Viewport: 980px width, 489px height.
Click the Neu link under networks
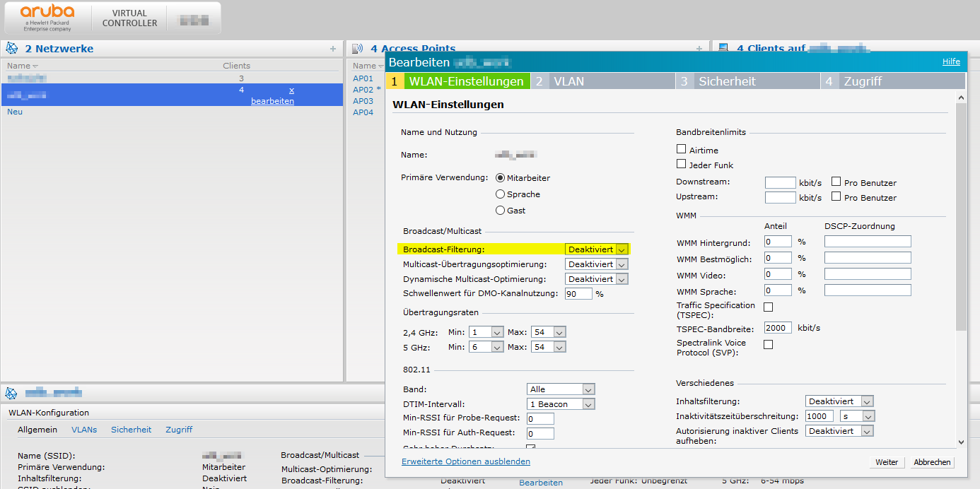coord(15,112)
